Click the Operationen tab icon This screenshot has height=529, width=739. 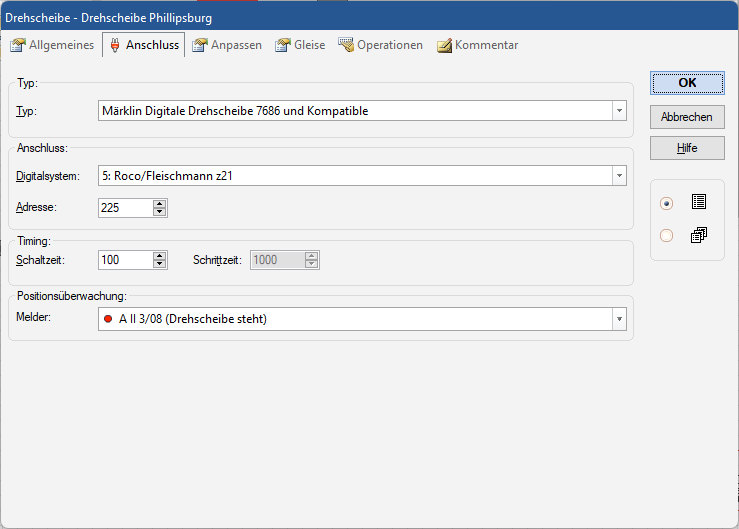pos(346,45)
